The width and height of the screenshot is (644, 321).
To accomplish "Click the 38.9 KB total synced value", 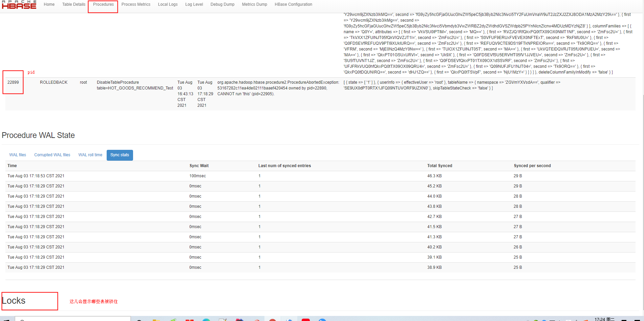I will (434, 267).
